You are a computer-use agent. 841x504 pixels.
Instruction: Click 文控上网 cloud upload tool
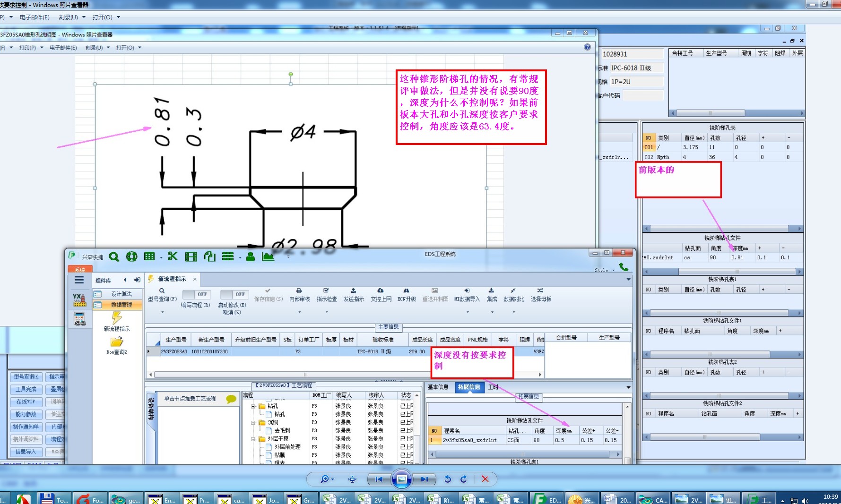click(x=381, y=295)
